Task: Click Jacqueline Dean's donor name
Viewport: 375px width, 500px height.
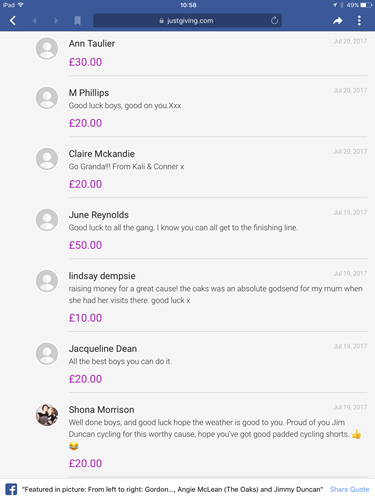Action: pyautogui.click(x=103, y=349)
